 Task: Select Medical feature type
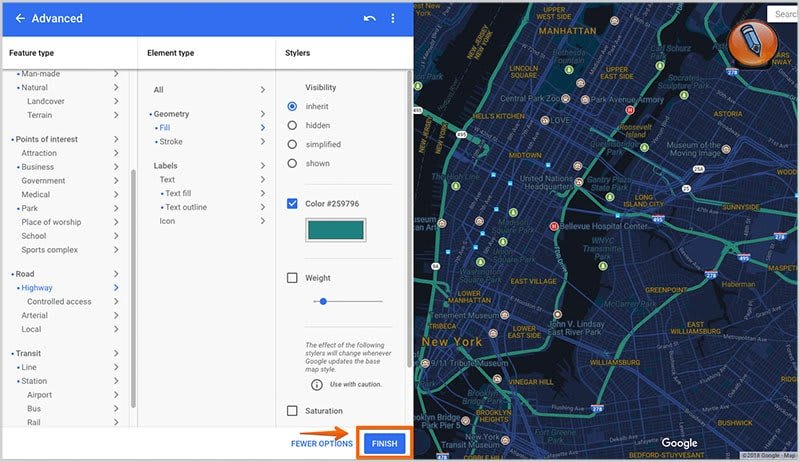pos(35,194)
